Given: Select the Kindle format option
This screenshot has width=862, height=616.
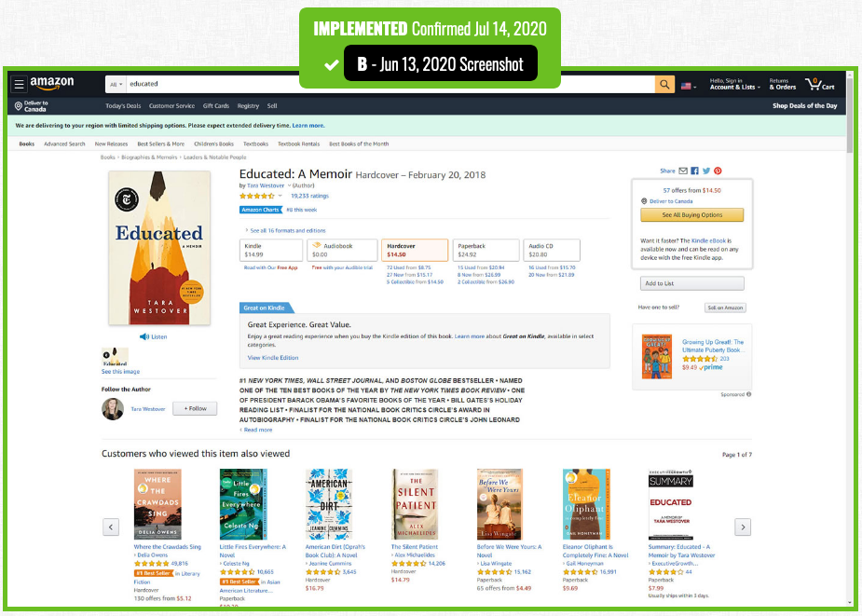Looking at the screenshot, I should 270,251.
